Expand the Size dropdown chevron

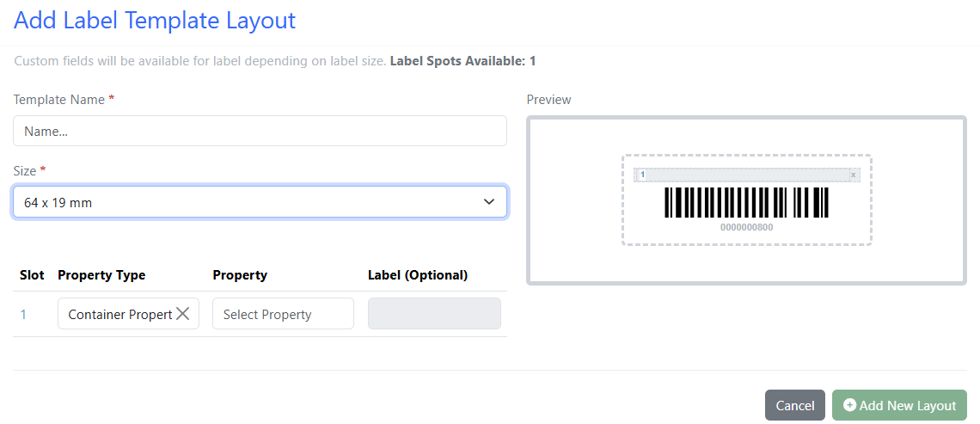point(489,202)
